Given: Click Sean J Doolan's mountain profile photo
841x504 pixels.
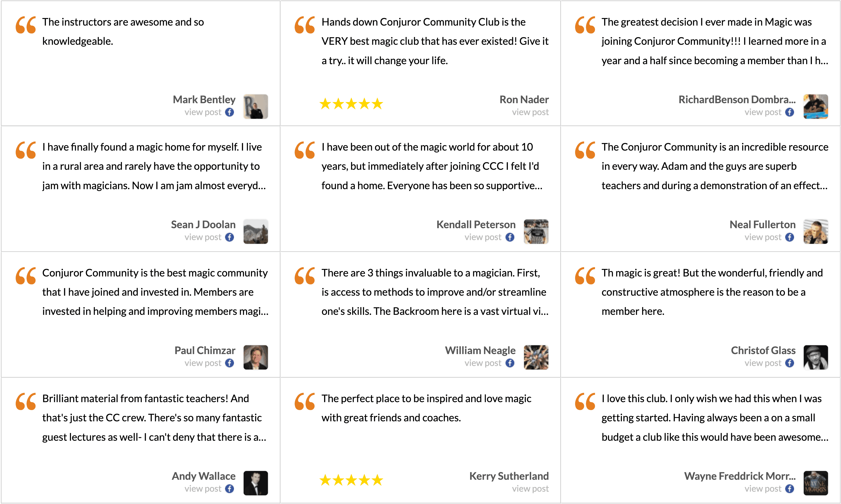Looking at the screenshot, I should tap(256, 232).
